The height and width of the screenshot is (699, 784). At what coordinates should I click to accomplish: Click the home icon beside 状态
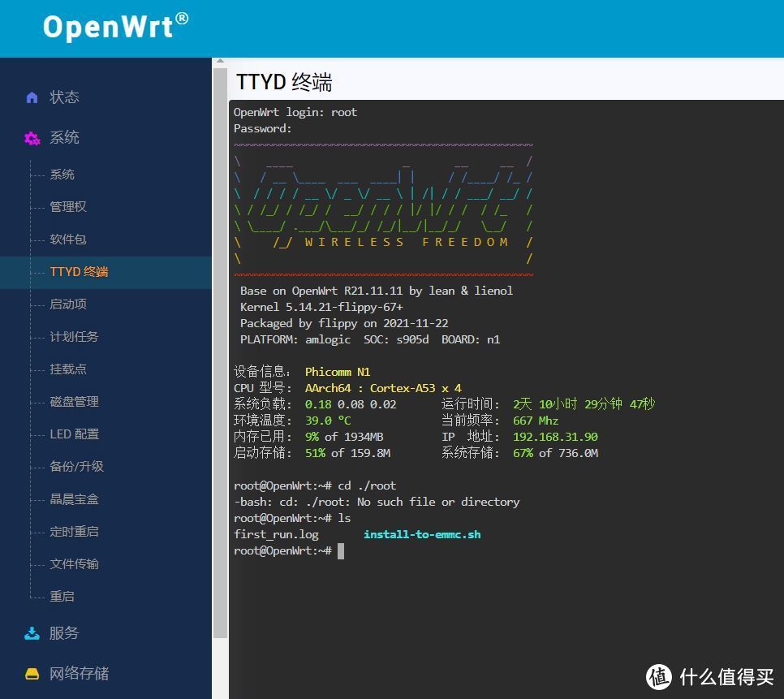[32, 97]
